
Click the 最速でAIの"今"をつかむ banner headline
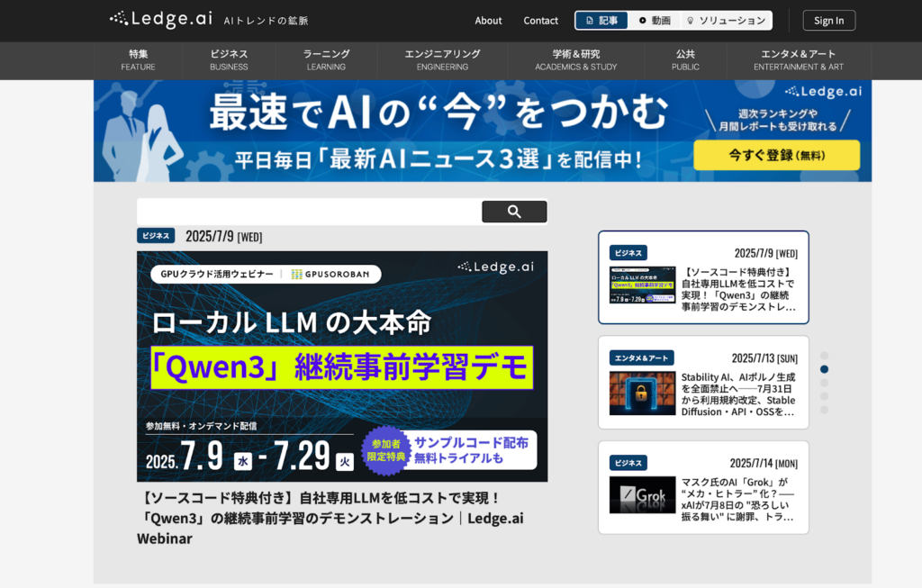pos(438,112)
